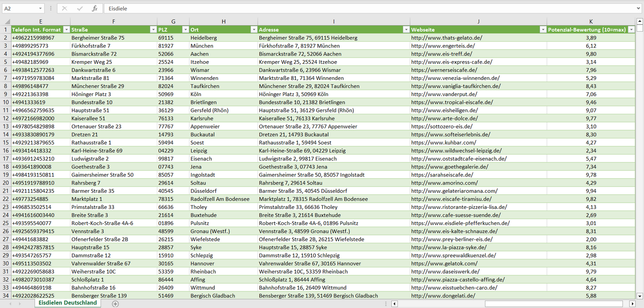Open the Ort column filter dropdown
The image size is (644, 308).
click(x=254, y=29)
